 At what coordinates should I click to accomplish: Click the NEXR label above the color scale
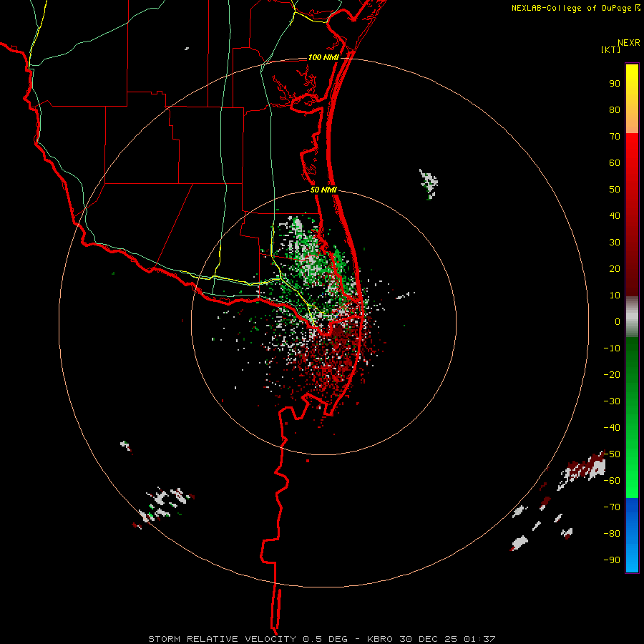[629, 43]
